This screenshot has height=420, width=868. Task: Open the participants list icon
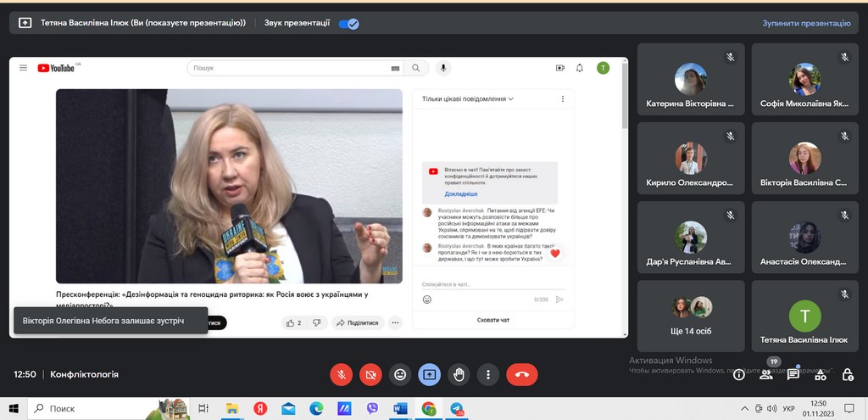pyautogui.click(x=766, y=374)
